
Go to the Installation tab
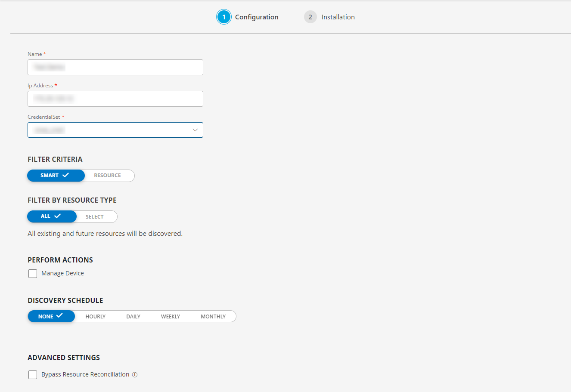click(338, 17)
